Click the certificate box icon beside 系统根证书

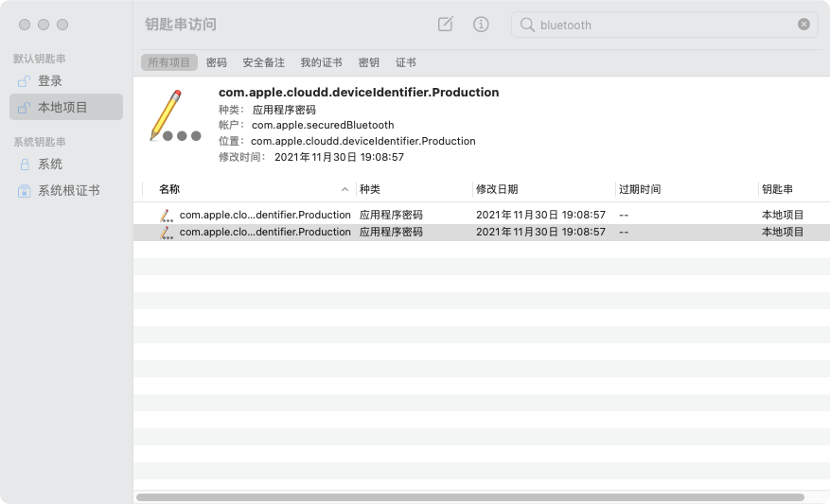point(25,190)
